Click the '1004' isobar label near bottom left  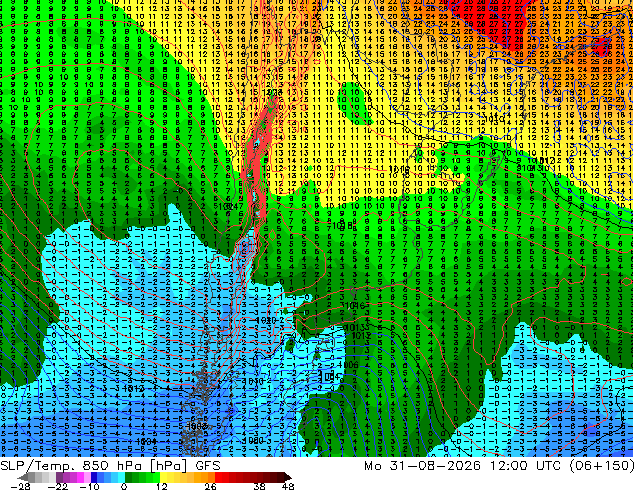146,442
